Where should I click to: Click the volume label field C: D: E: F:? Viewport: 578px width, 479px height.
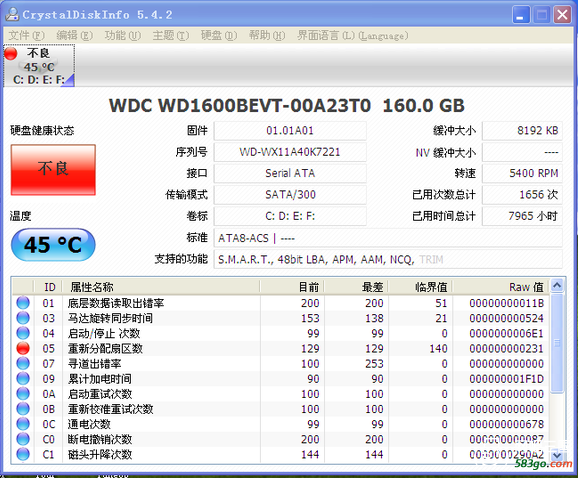[x=290, y=216]
